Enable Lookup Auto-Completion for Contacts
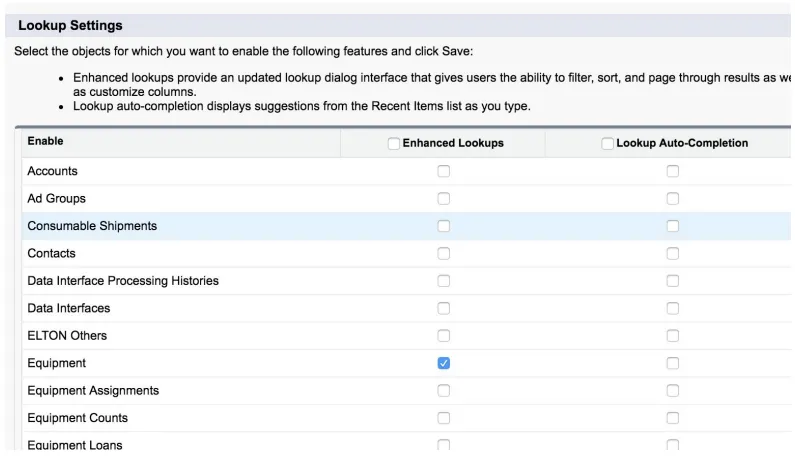Screen dimensions: 795x468 pyautogui.click(x=673, y=254)
